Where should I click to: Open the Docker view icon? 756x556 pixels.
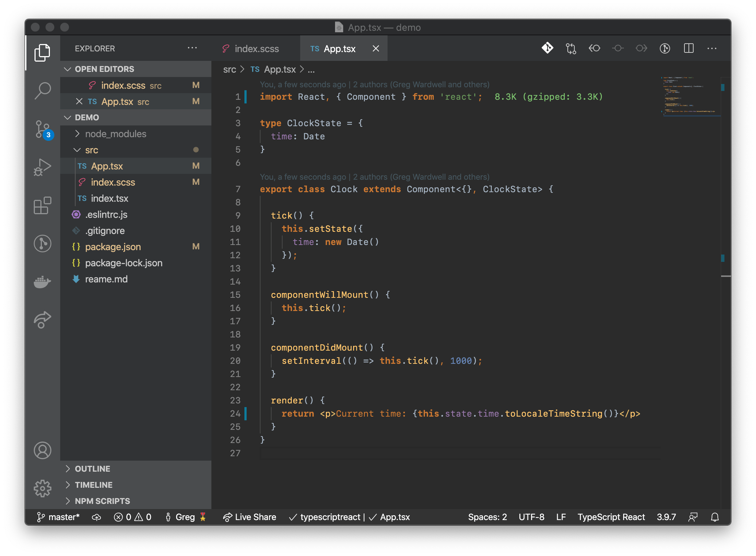coord(43,282)
